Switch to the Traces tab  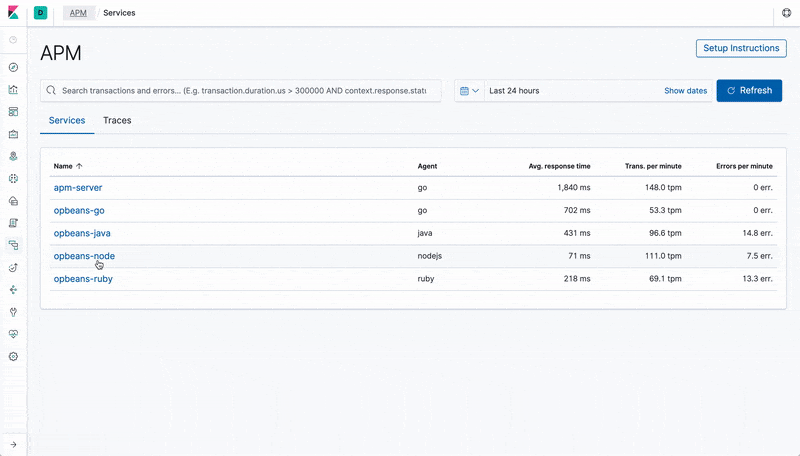[x=117, y=120]
